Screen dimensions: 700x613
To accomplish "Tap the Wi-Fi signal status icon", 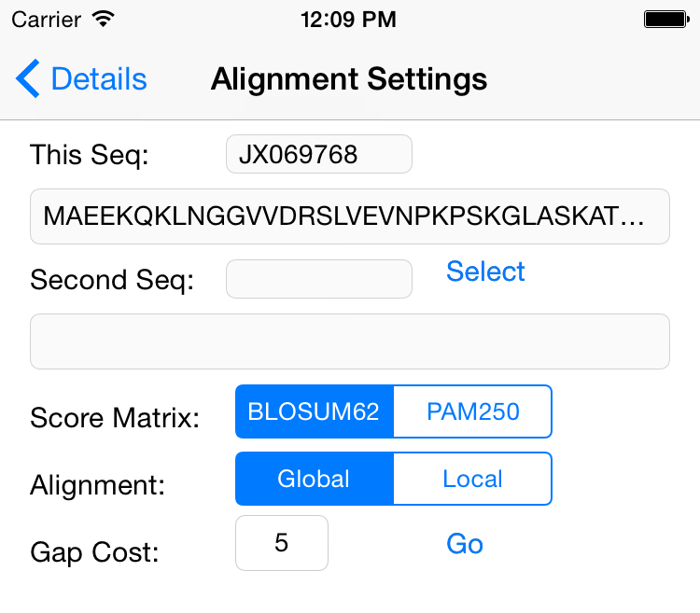I will pyautogui.click(x=103, y=20).
